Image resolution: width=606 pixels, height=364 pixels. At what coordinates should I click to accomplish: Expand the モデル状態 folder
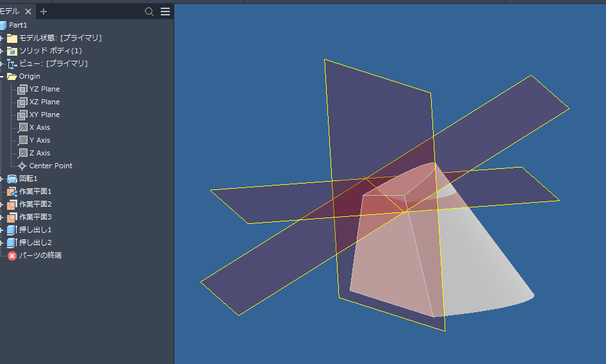pyautogui.click(x=2, y=38)
